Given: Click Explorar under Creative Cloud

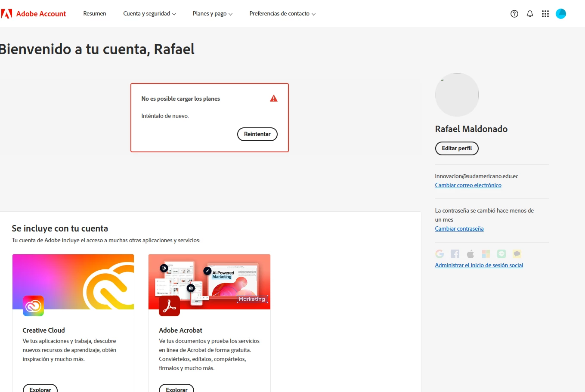Looking at the screenshot, I should [x=40, y=389].
